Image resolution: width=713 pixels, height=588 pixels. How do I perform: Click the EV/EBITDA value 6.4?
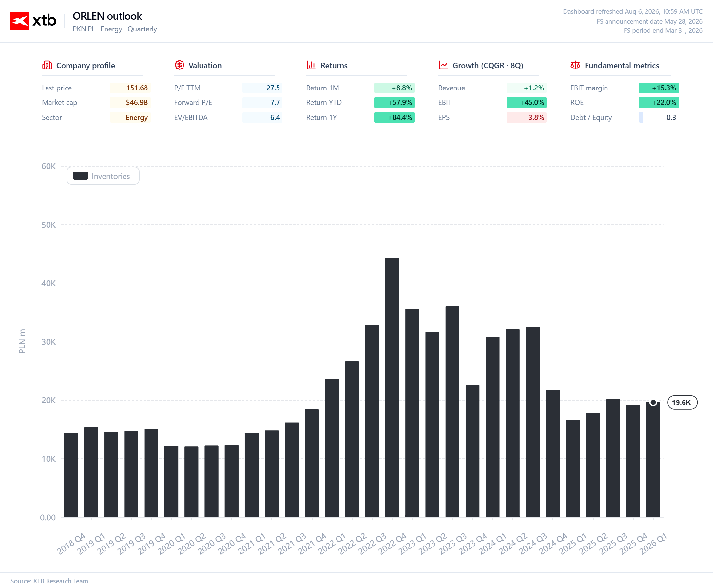click(262, 117)
